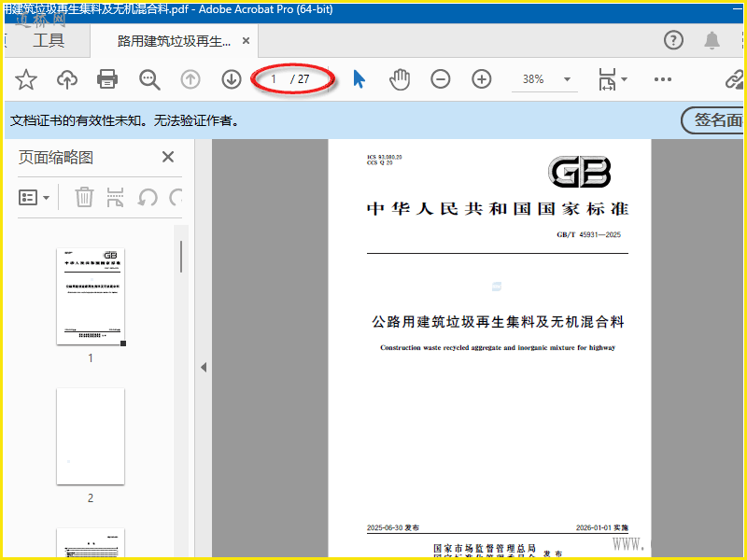Switch to the 工具 tab

pyautogui.click(x=49, y=40)
